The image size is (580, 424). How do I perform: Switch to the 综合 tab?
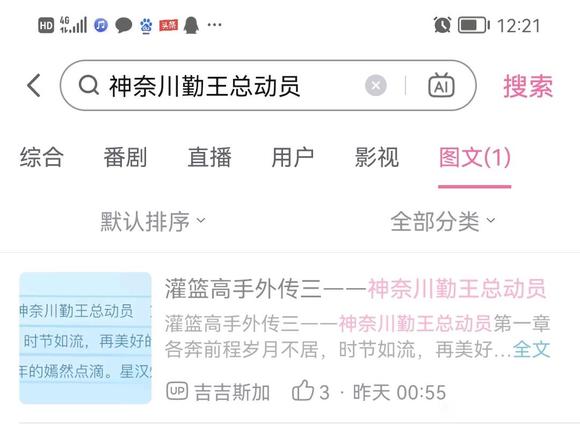click(x=41, y=157)
